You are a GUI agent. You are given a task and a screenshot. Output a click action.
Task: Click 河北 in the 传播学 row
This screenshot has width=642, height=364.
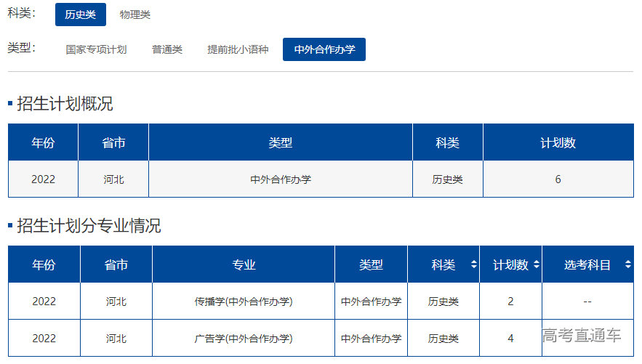pos(116,302)
